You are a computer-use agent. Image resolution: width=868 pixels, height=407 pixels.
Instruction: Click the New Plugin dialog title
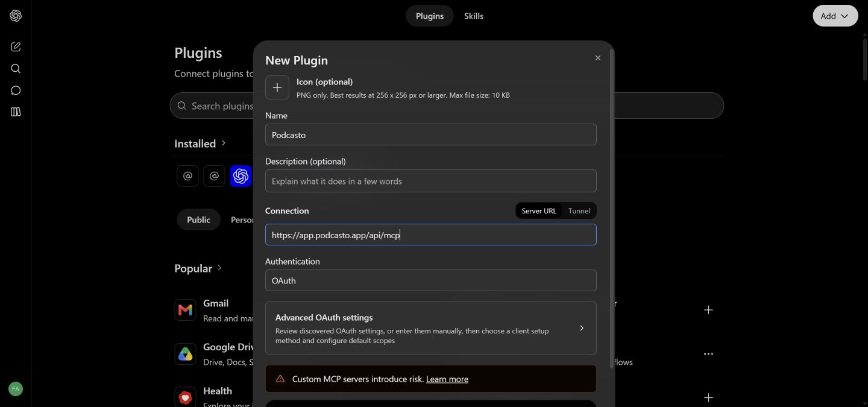click(297, 60)
